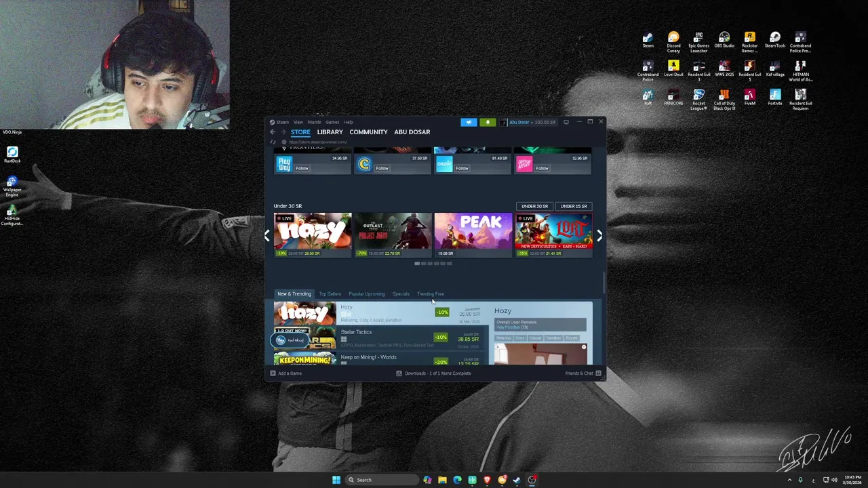Open File Explorer from the taskbar
The width and height of the screenshot is (868, 488).
click(442, 480)
